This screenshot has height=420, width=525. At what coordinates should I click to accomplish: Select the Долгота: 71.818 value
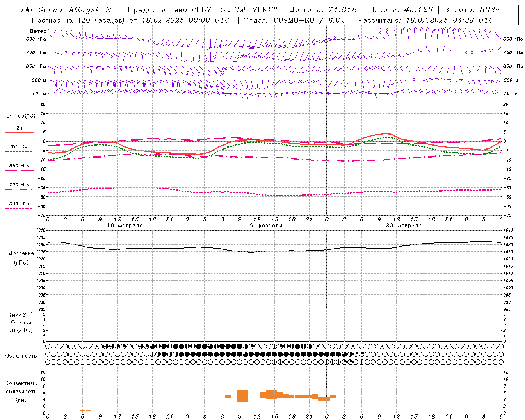coord(323,10)
